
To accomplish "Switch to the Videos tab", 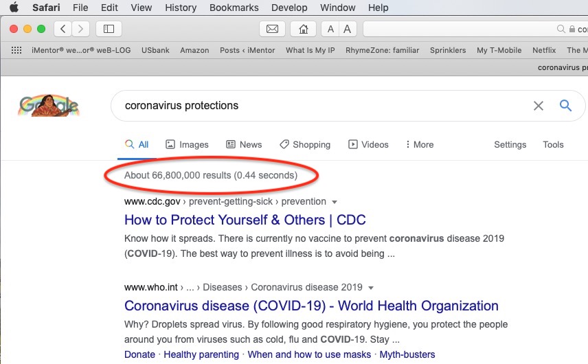I will [368, 144].
